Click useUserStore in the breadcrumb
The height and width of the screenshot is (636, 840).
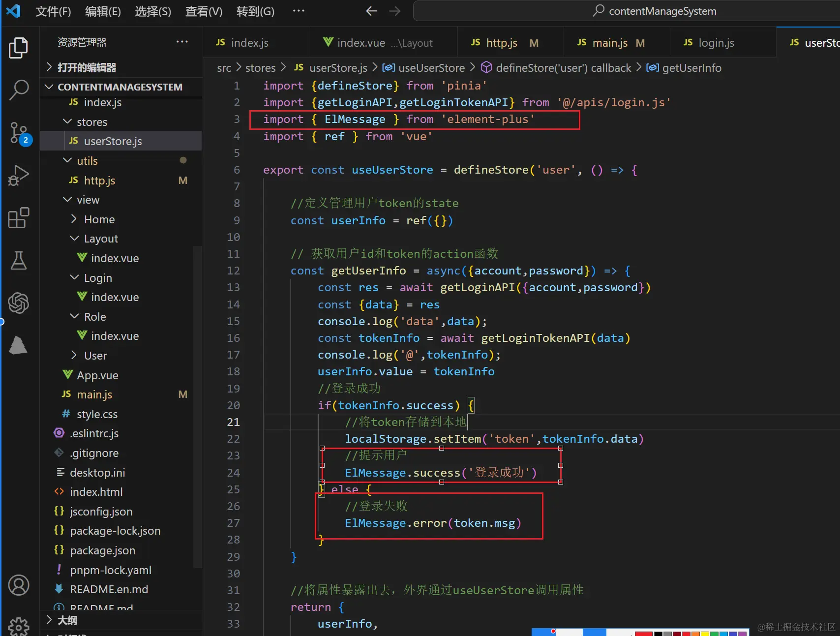coord(423,68)
